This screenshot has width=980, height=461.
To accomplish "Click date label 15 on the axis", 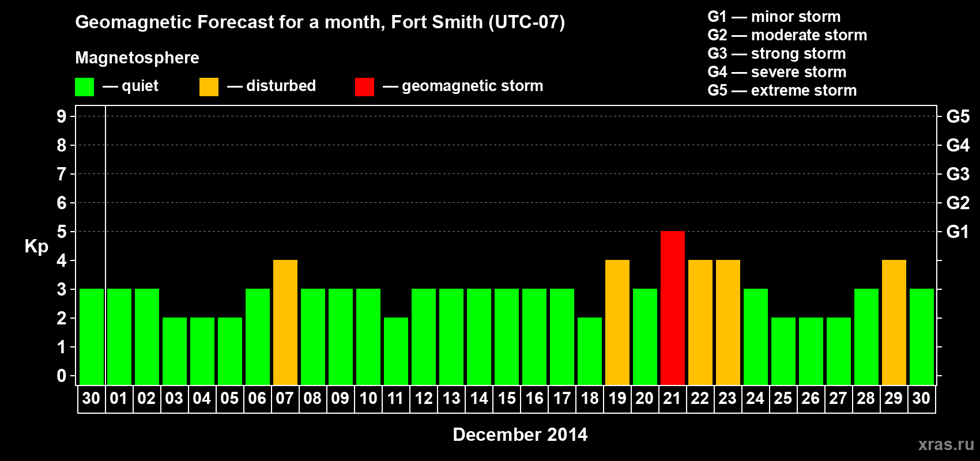I will coord(507,398).
